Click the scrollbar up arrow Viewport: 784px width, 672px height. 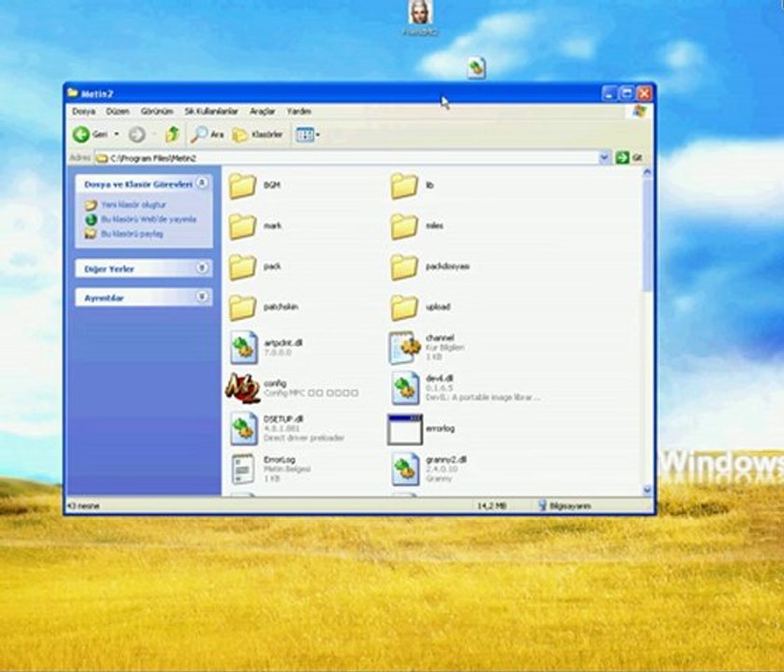[647, 173]
